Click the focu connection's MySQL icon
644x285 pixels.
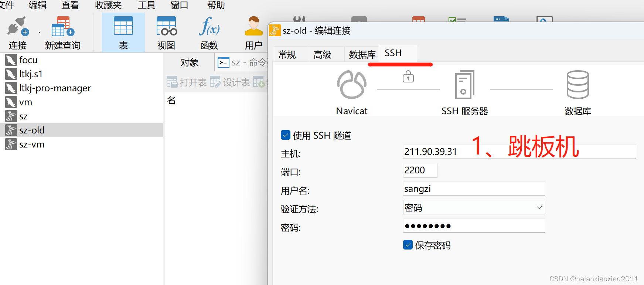[x=11, y=60]
